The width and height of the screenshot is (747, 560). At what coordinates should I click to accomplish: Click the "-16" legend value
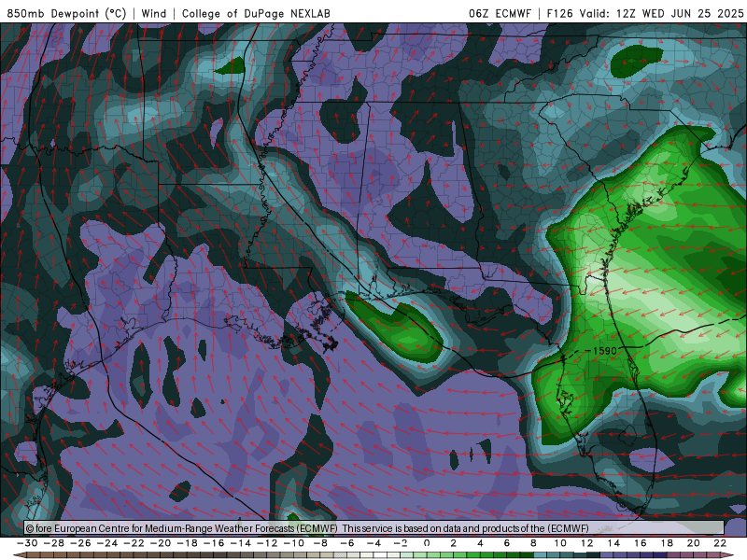[x=214, y=543]
